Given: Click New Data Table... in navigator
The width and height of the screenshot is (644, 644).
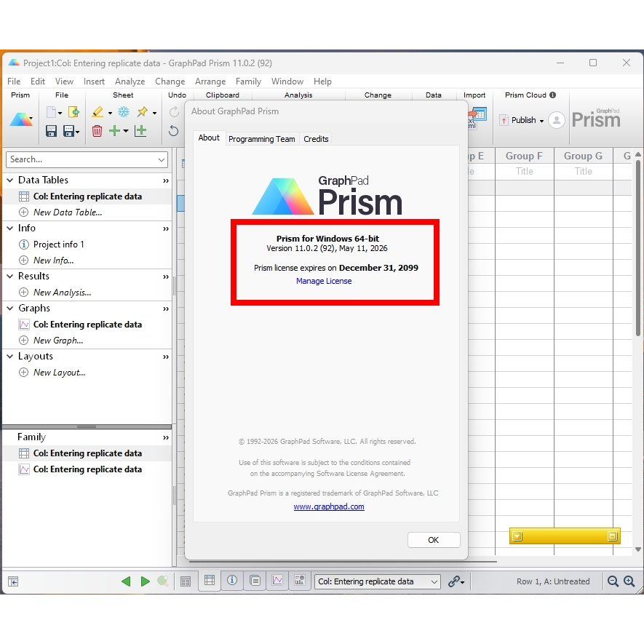Looking at the screenshot, I should 68,212.
